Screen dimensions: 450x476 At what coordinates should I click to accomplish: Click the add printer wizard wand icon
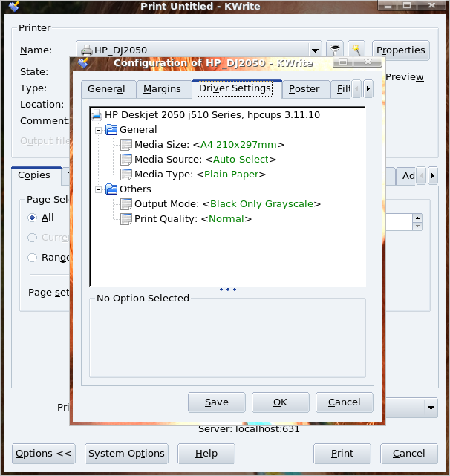pyautogui.click(x=356, y=50)
